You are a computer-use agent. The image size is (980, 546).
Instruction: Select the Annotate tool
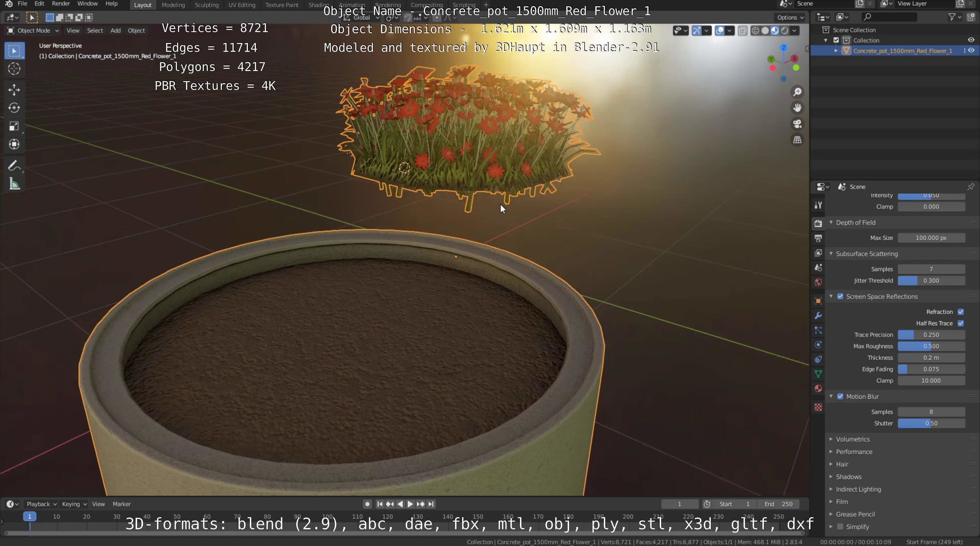pos(15,165)
